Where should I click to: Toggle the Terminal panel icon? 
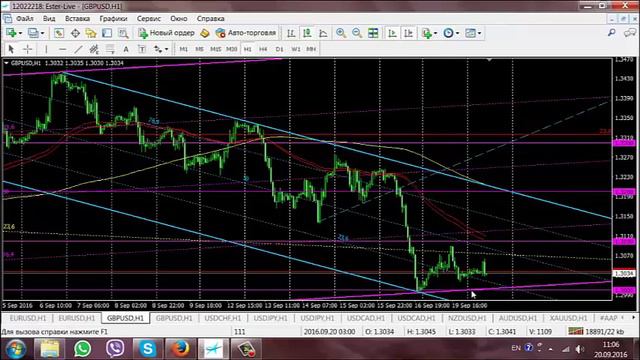[x=107, y=33]
